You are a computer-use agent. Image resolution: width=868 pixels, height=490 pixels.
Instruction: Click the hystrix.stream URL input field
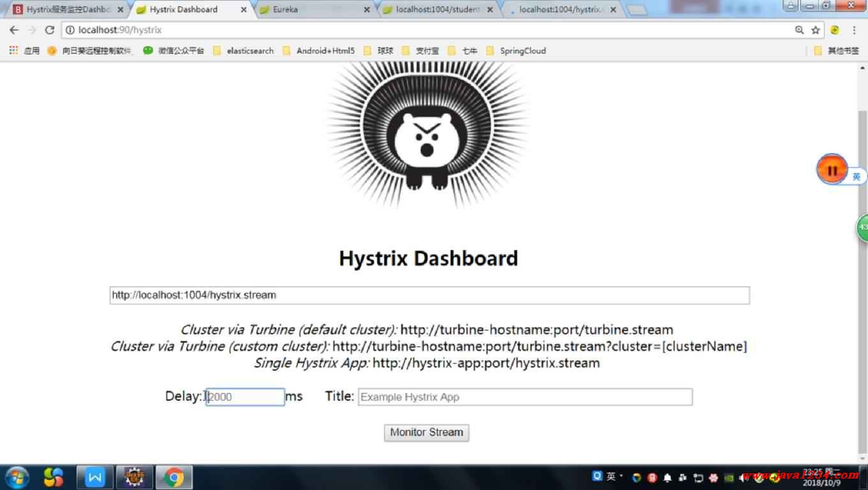click(x=430, y=295)
